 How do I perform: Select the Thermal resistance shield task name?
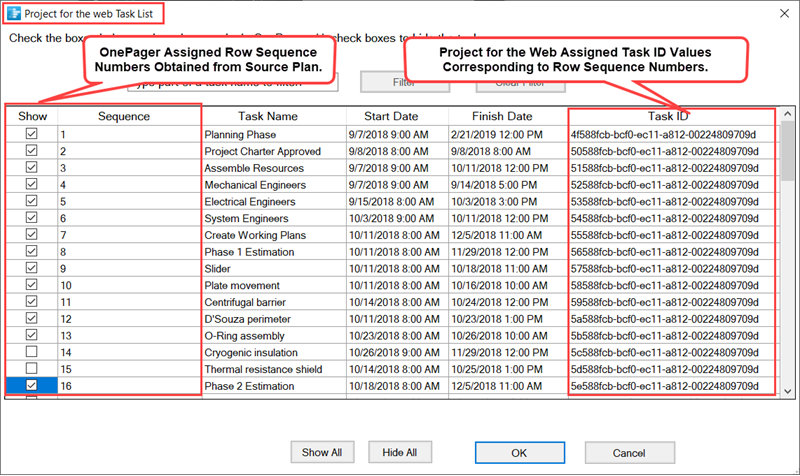263,369
